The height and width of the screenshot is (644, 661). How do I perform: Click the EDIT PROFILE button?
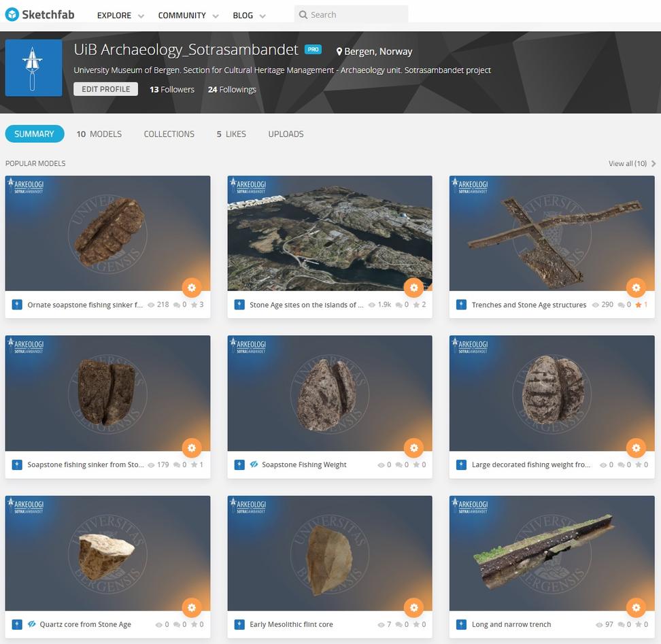(x=105, y=88)
